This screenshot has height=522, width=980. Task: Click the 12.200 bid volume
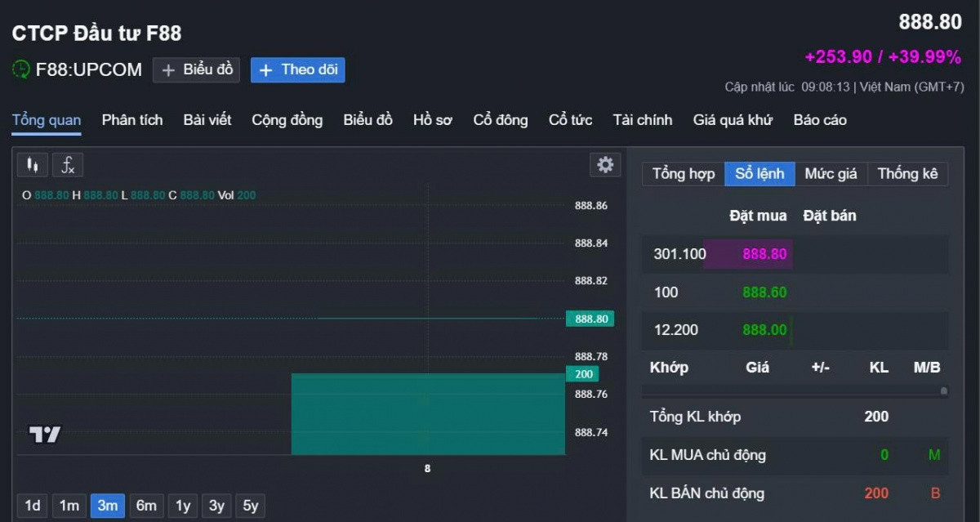[675, 330]
